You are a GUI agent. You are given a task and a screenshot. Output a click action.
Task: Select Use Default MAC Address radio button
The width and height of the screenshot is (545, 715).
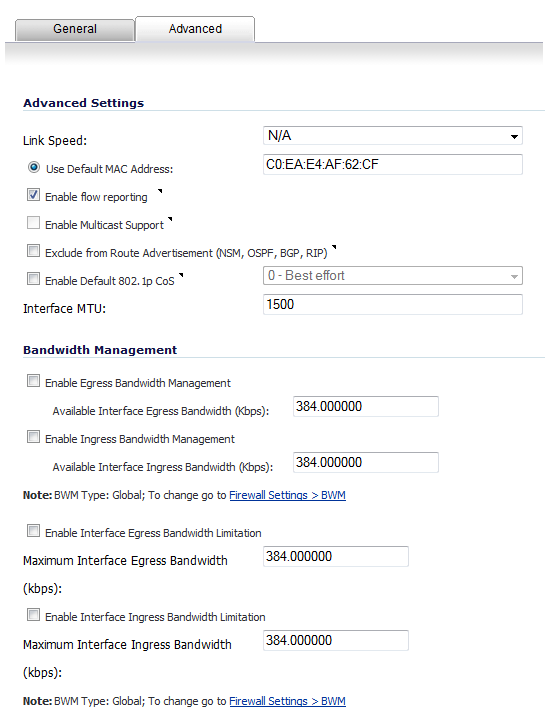tap(34, 167)
